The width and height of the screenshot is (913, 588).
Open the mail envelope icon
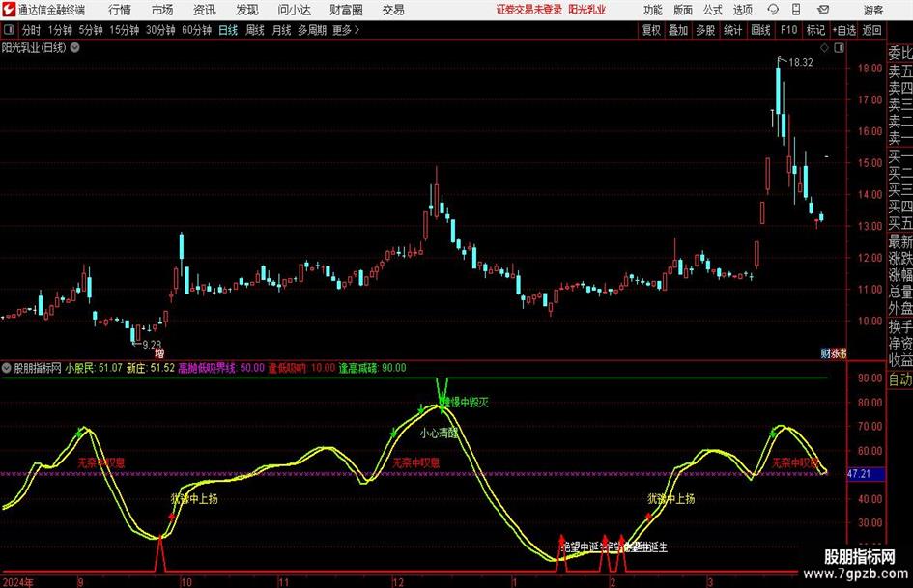[823, 10]
